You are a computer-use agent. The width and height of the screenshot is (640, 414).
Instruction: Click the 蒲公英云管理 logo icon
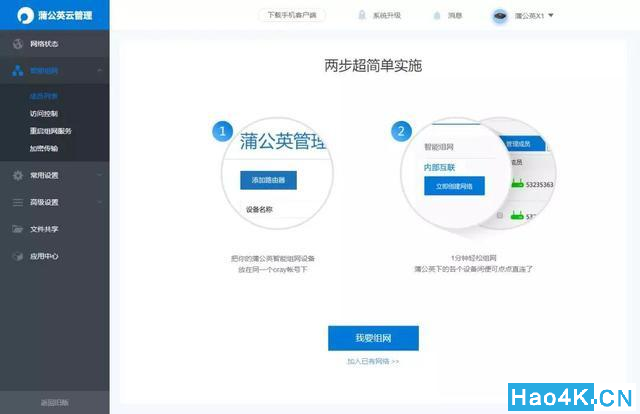coord(25,15)
